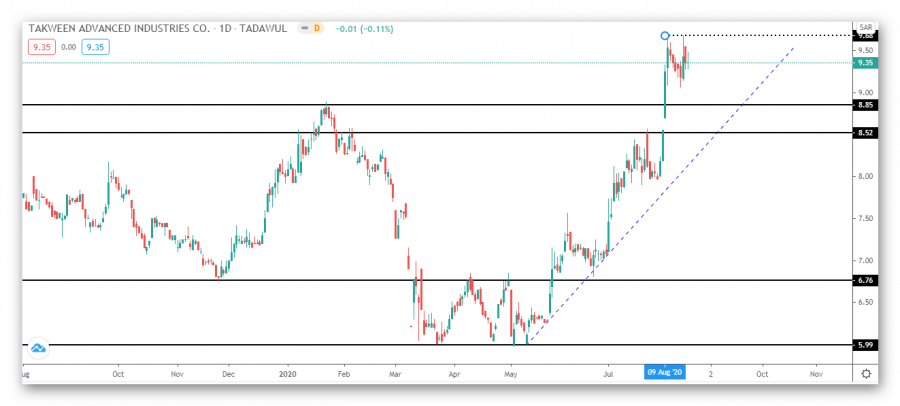Click the TradingView cloud logo icon
The image size is (900, 406).
pos(38,348)
